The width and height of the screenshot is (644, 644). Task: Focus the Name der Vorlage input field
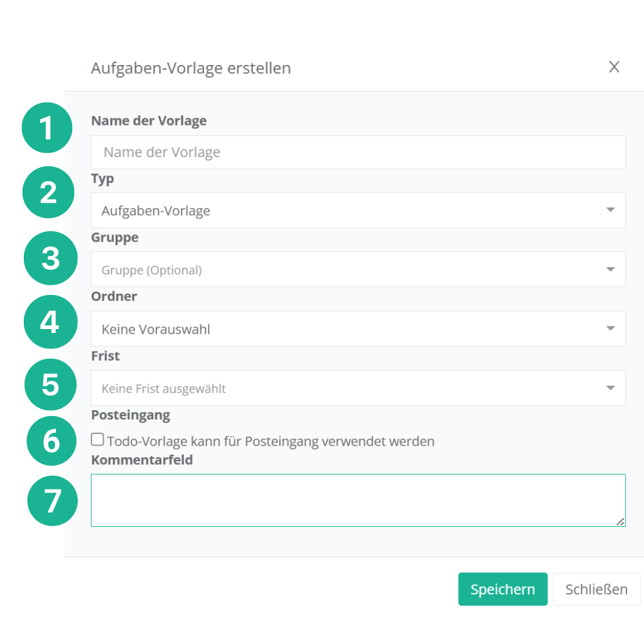[358, 153]
